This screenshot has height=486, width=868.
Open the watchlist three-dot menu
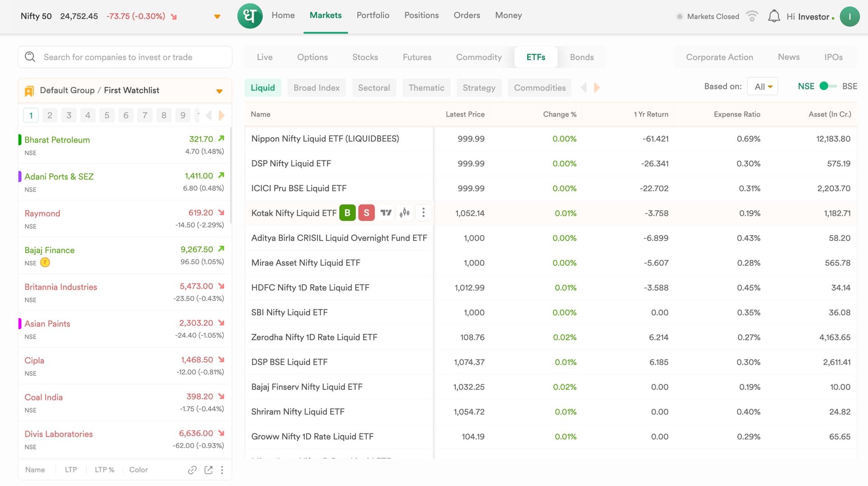click(222, 470)
